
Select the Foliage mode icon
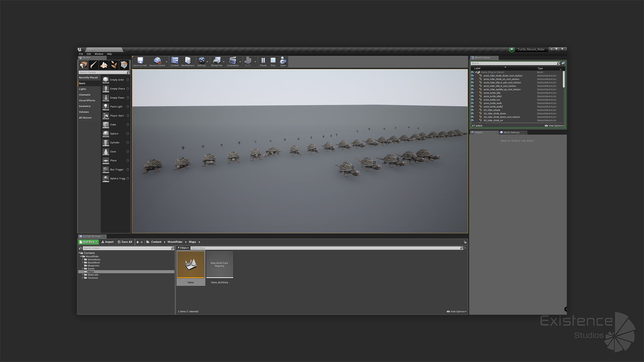point(114,65)
